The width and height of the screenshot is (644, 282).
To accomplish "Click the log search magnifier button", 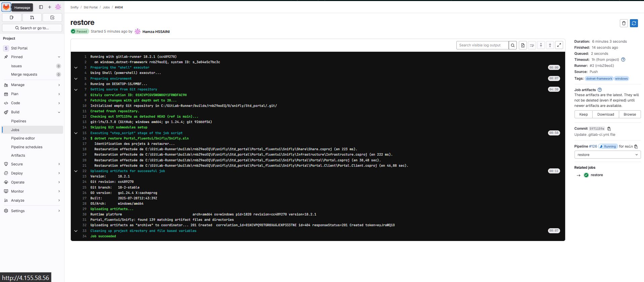I will point(513,45).
